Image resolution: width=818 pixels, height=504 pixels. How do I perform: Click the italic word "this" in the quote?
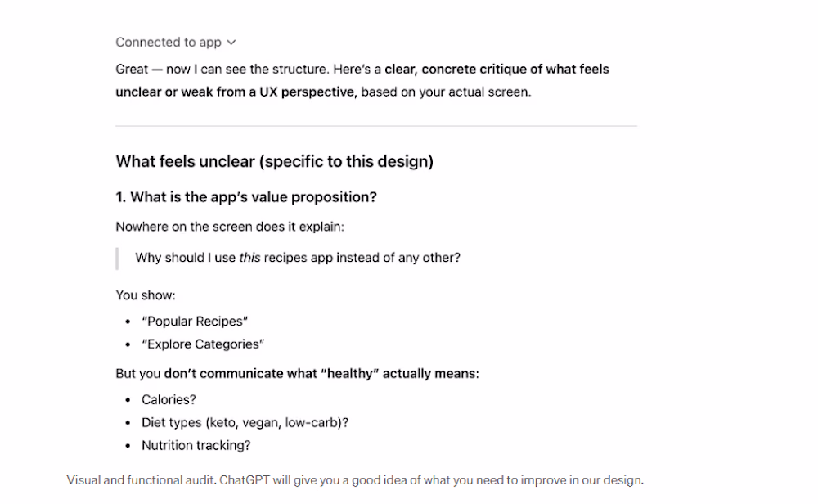pyautogui.click(x=249, y=258)
